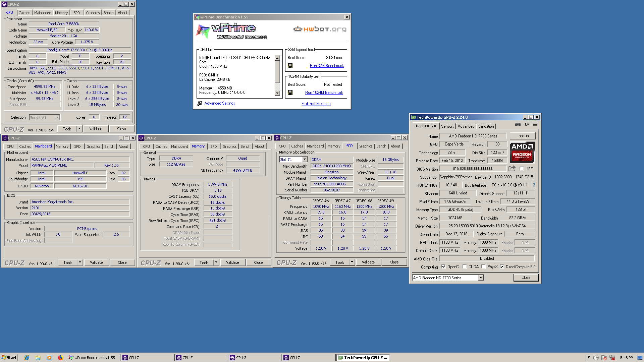Toggle the PhysX checkbox
This screenshot has width=644, height=362.
tap(483, 267)
